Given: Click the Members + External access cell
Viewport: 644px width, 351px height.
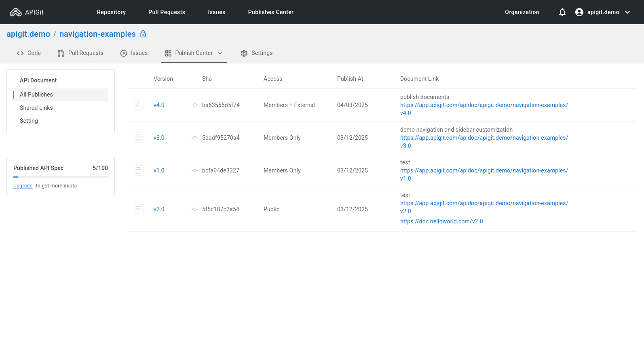Looking at the screenshot, I should (x=289, y=105).
